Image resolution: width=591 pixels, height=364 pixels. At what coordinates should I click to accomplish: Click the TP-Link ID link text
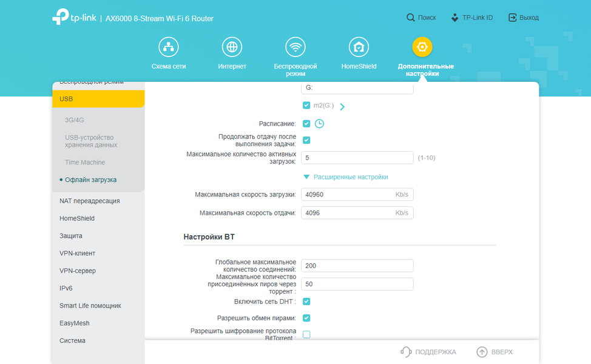pyautogui.click(x=478, y=18)
